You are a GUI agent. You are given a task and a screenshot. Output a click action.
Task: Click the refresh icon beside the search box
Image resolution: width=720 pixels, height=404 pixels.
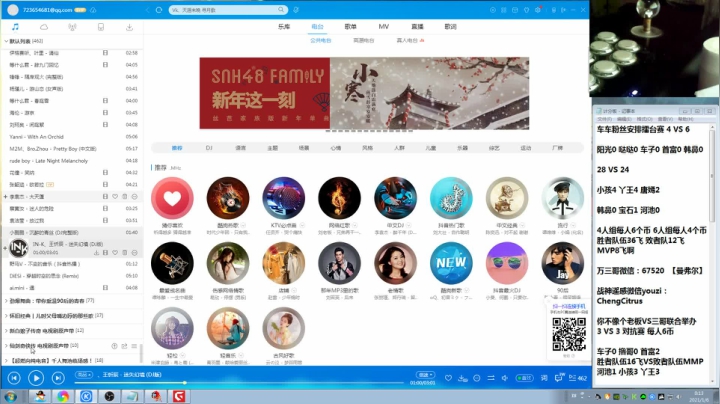tap(159, 10)
